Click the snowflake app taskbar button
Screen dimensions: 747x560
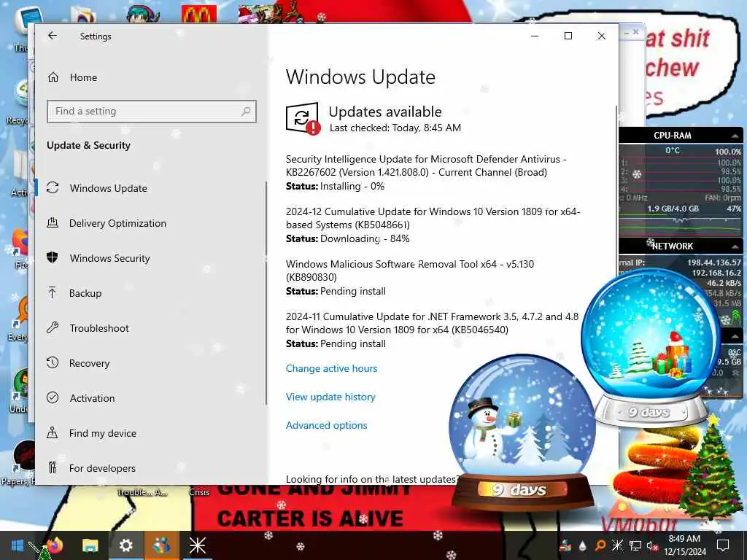(x=197, y=545)
